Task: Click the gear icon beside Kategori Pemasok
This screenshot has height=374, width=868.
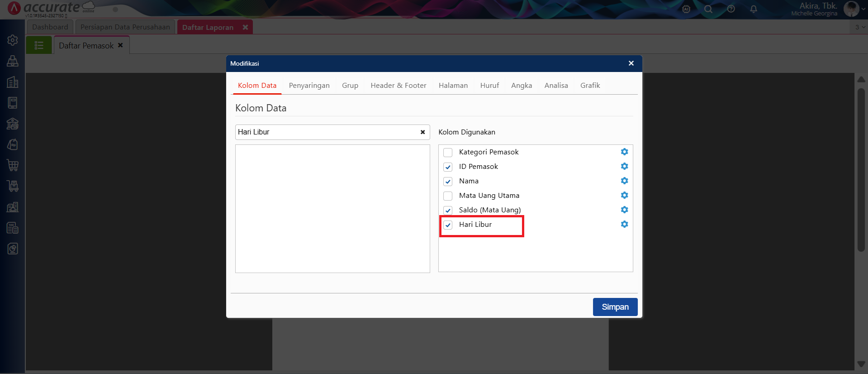Action: point(624,152)
